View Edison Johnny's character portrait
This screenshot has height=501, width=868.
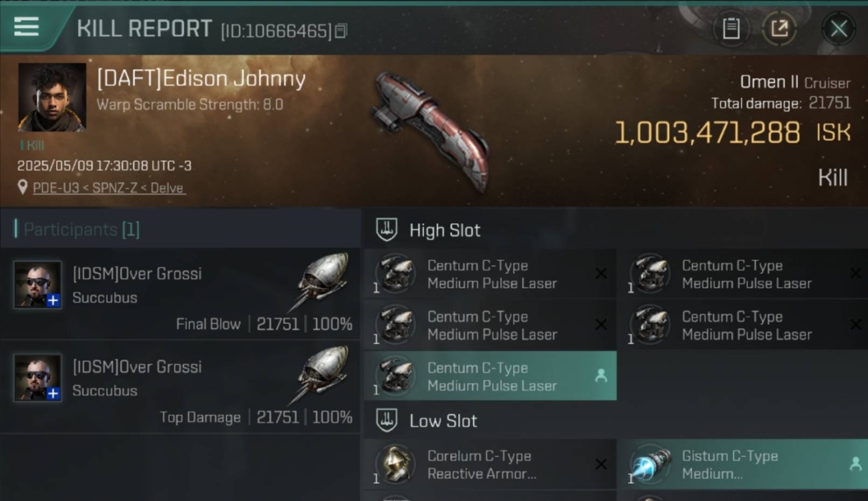(52, 98)
